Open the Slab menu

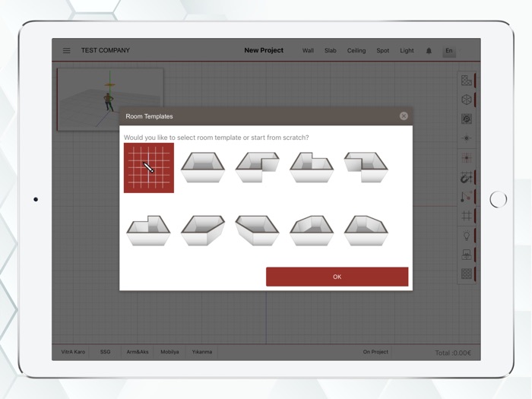click(x=330, y=51)
